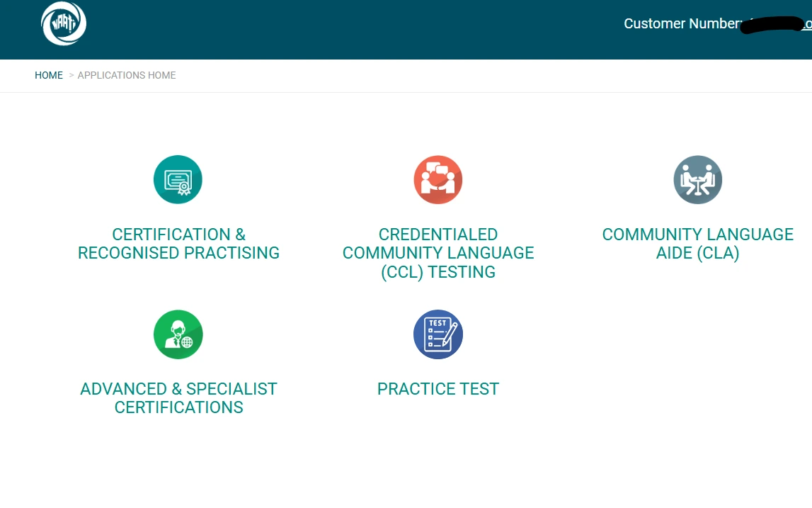This screenshot has height=508, width=812.
Task: Open the certificate icon for Certification & Recognised Practising
Action: click(178, 179)
